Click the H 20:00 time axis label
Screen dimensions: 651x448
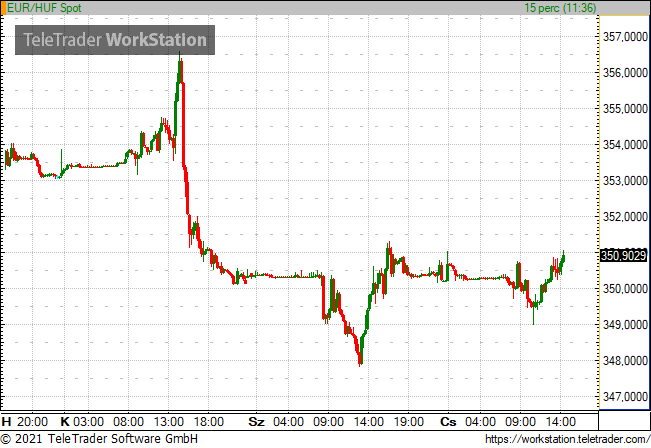[25, 422]
